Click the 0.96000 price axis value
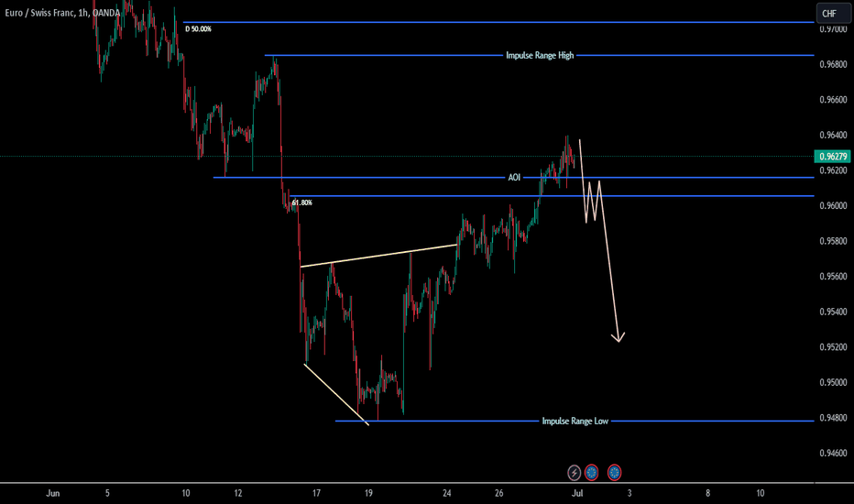The height and width of the screenshot is (504, 854). point(833,205)
